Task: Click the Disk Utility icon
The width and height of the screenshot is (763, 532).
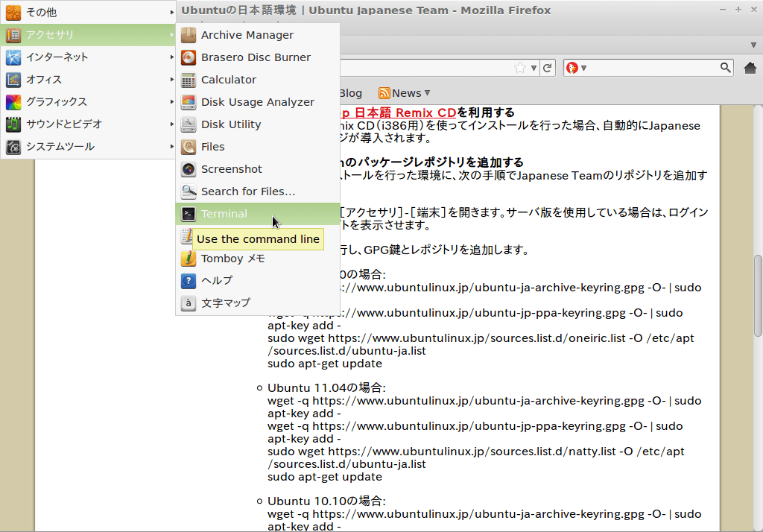Action: coord(189,124)
